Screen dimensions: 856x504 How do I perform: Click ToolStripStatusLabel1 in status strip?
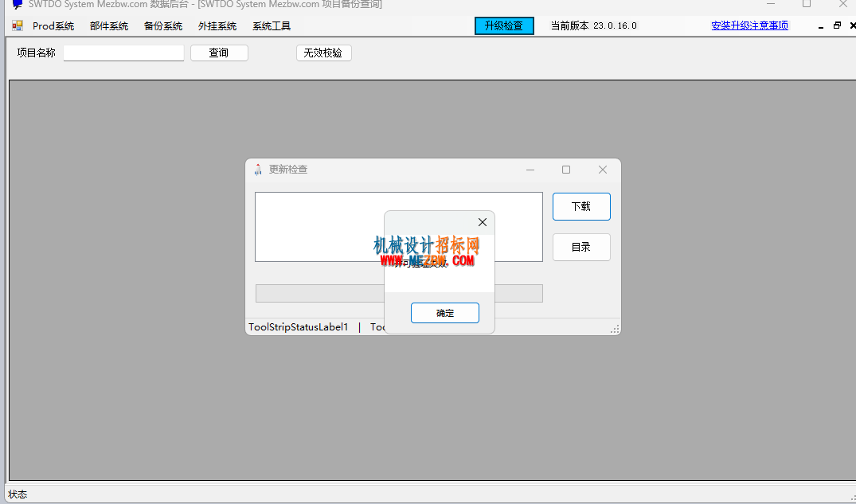(x=298, y=327)
